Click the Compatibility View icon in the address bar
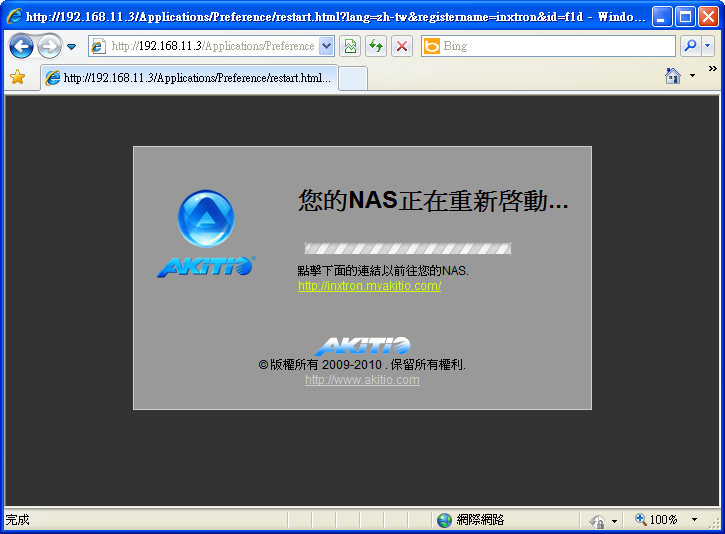 [350, 46]
